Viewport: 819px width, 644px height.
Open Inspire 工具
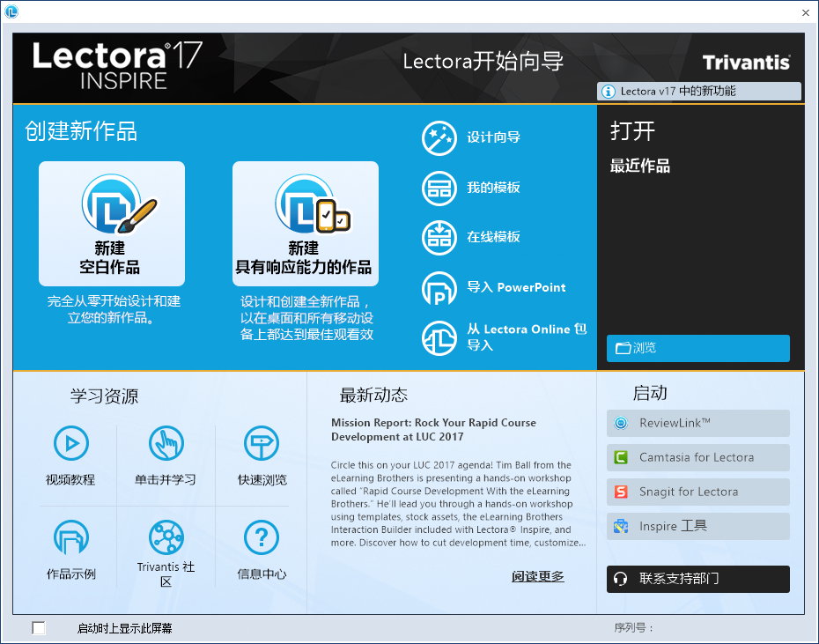(697, 526)
